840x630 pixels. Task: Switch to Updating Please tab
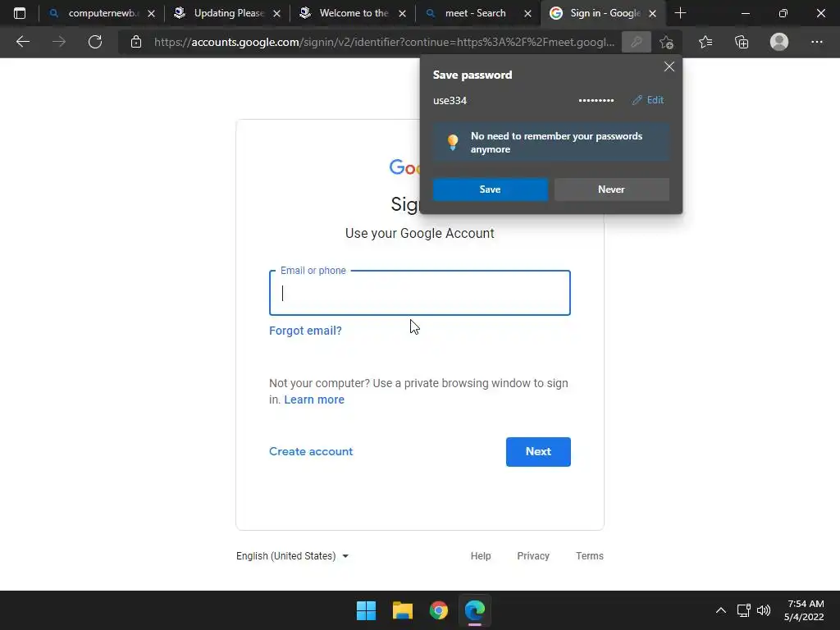click(x=227, y=13)
